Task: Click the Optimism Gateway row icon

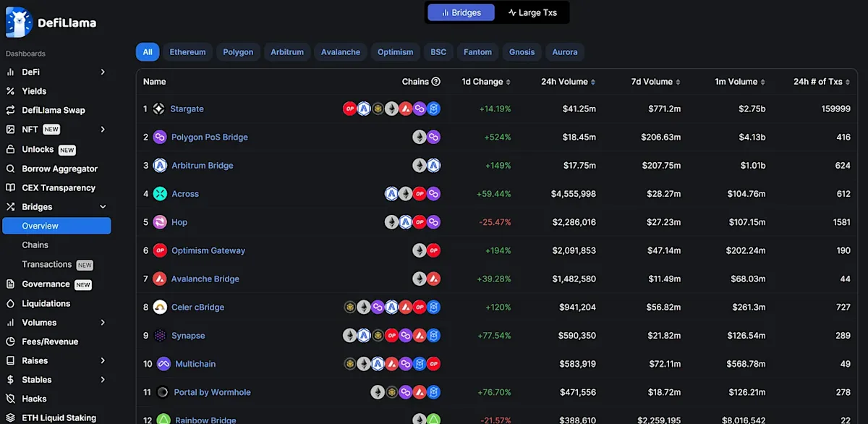Action: (x=160, y=250)
